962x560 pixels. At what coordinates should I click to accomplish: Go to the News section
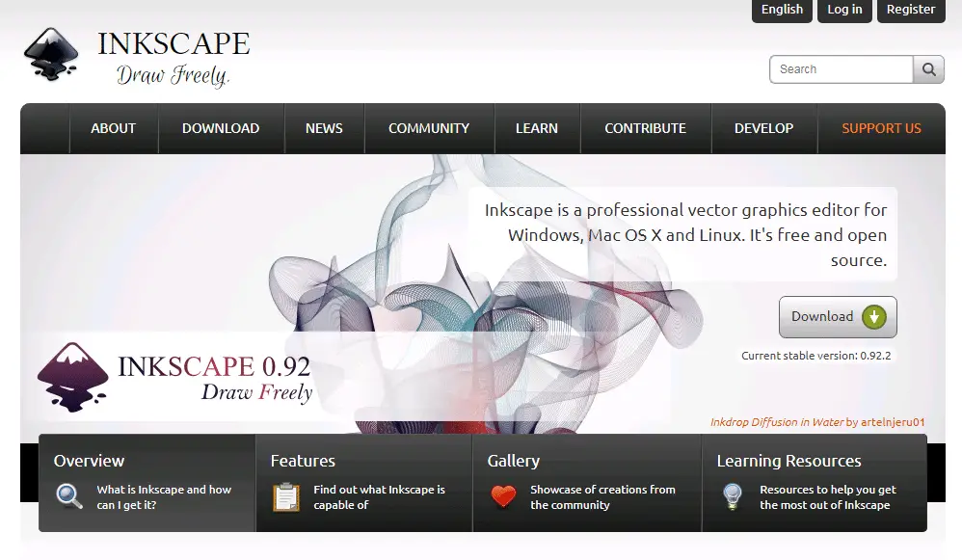[x=324, y=128]
